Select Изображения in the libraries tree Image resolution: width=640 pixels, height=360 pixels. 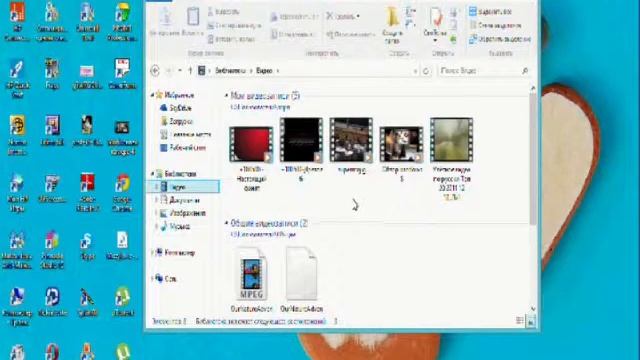coord(183,213)
